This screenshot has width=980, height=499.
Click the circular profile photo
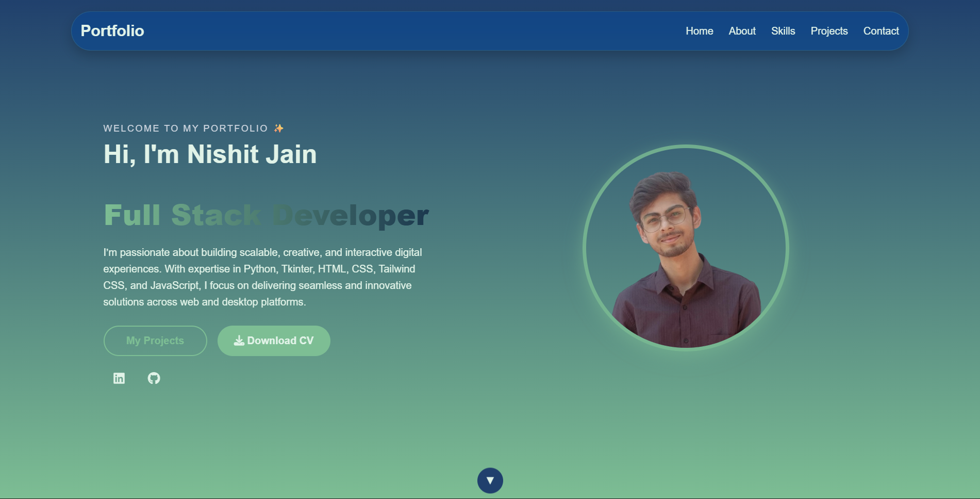pyautogui.click(x=686, y=248)
